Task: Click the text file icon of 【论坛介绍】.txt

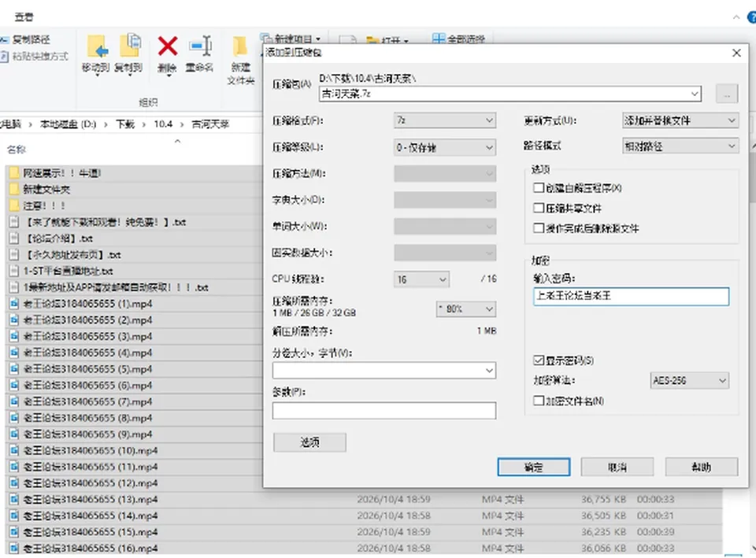Action: [14, 238]
